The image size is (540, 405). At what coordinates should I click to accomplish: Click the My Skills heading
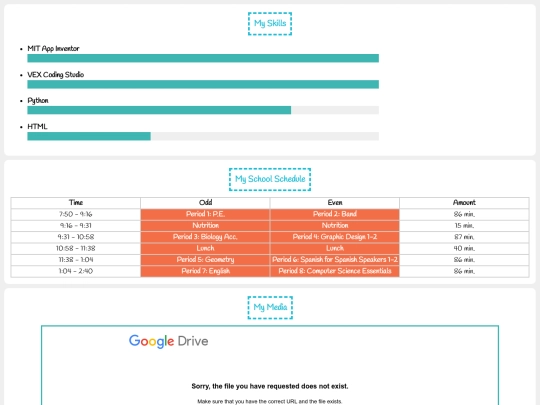click(270, 23)
